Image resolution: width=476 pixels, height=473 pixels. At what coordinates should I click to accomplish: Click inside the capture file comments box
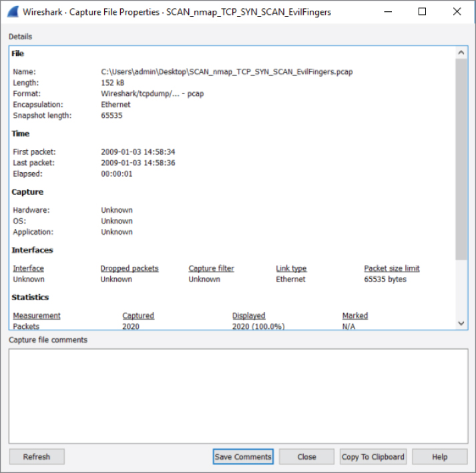coord(238,396)
